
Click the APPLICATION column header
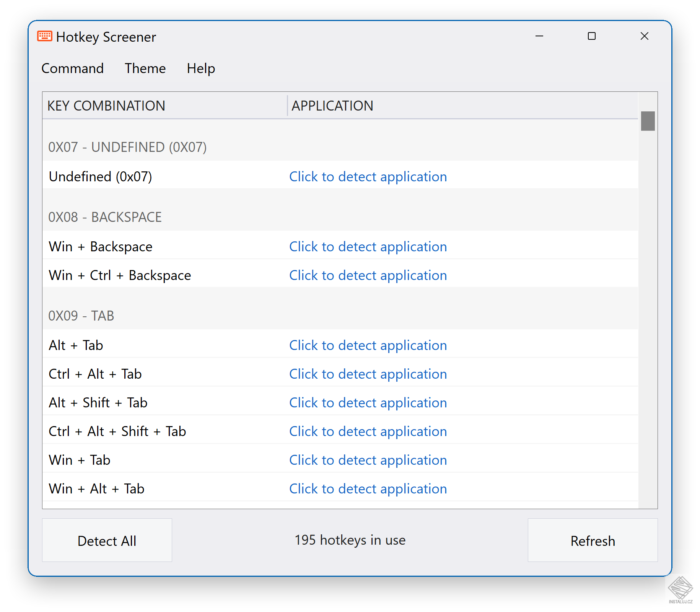click(x=463, y=106)
